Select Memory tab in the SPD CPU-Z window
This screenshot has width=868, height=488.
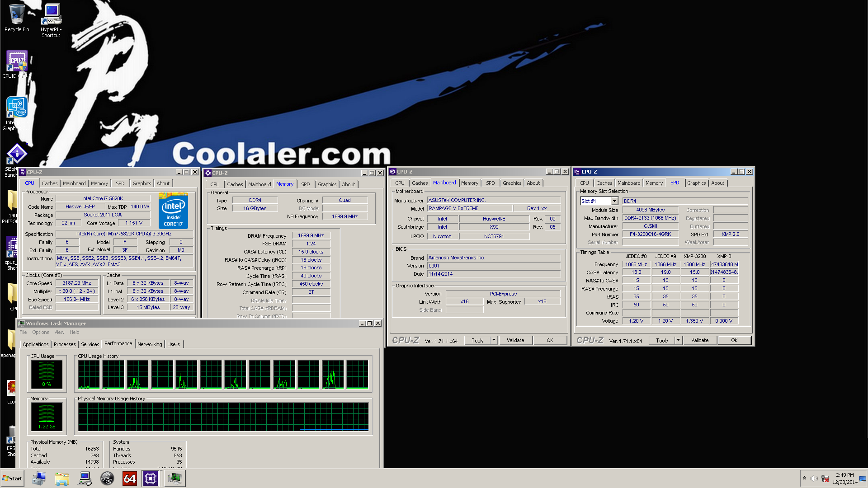pos(654,183)
